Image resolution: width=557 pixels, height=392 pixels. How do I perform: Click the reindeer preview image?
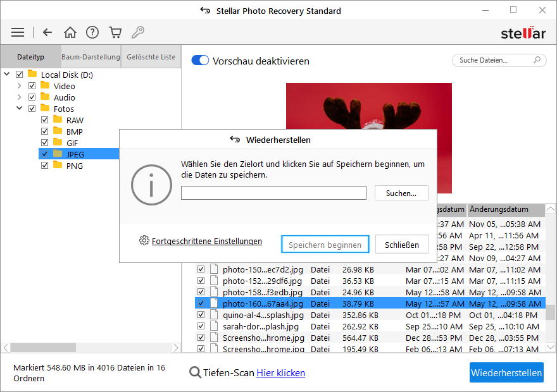[x=369, y=106]
